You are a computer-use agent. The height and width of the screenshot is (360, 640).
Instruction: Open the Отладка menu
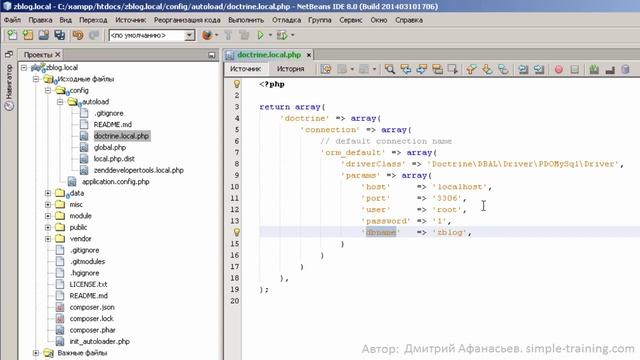[287, 20]
